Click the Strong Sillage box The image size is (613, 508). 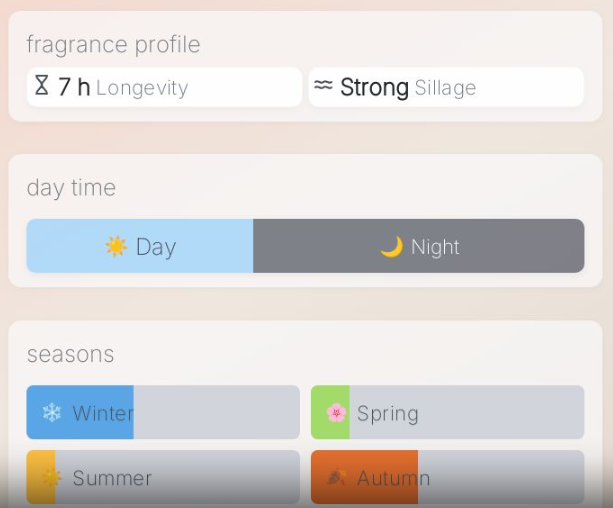click(x=446, y=87)
